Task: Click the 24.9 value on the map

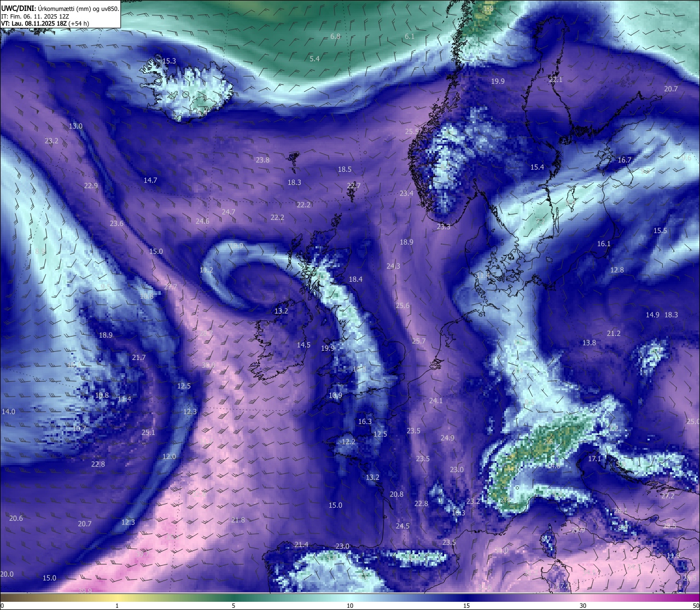Action: click(x=447, y=438)
